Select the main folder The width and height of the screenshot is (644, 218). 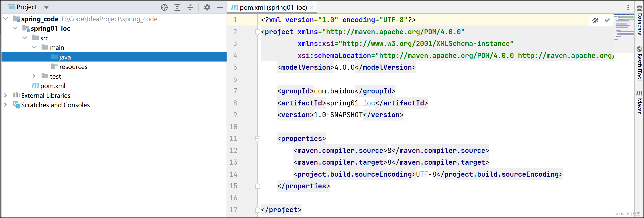(57, 47)
